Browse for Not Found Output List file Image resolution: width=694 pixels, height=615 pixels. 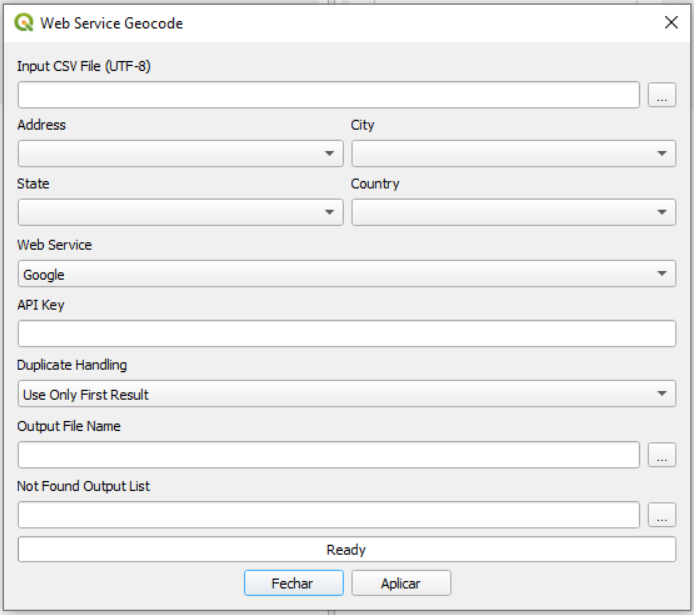click(x=662, y=515)
